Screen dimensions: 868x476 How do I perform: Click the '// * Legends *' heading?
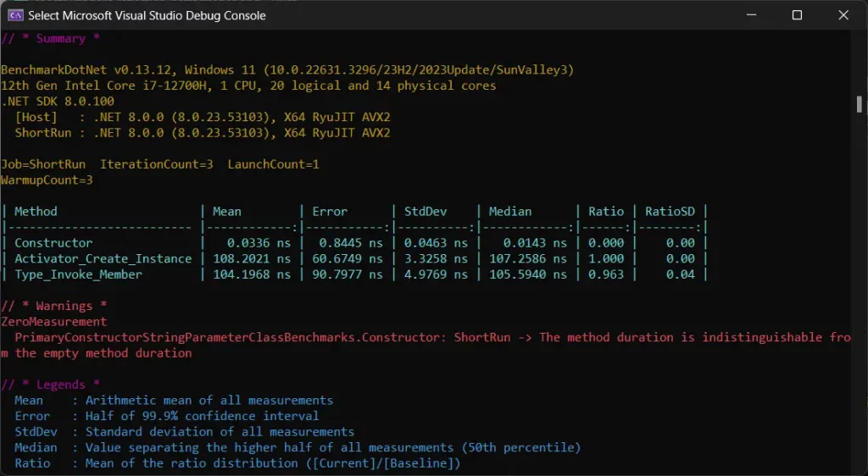pos(50,385)
